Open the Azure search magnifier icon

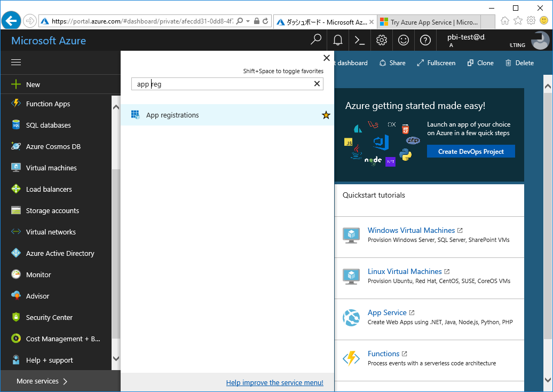[315, 40]
